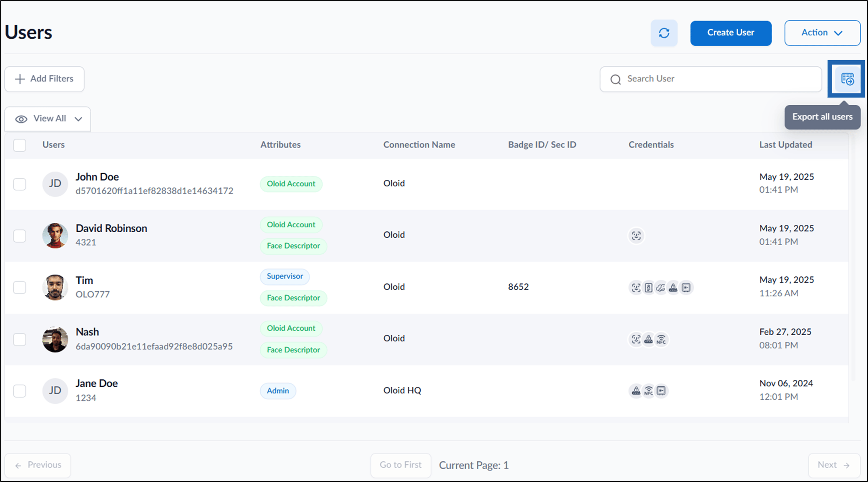Click the refresh users icon button
This screenshot has height=482, width=868.
click(x=664, y=33)
